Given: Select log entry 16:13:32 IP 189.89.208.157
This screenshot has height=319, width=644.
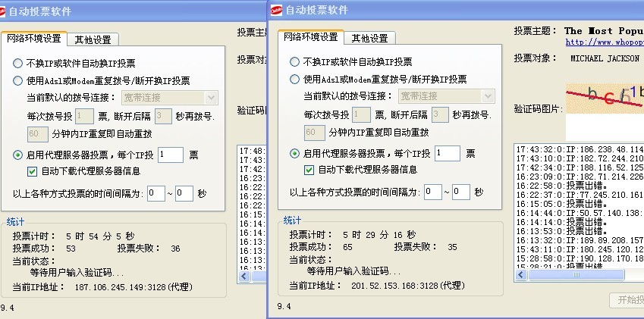Looking at the screenshot, I should [x=580, y=240].
